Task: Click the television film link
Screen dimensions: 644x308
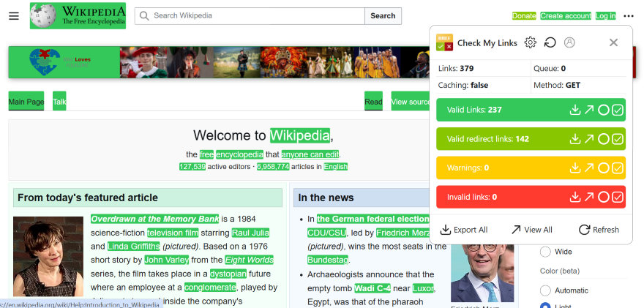Action: [x=173, y=233]
